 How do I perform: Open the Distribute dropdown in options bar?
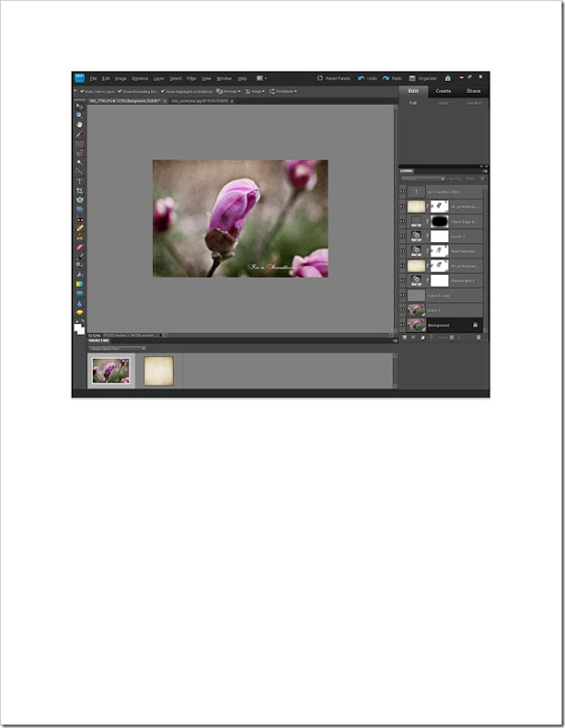tap(283, 92)
